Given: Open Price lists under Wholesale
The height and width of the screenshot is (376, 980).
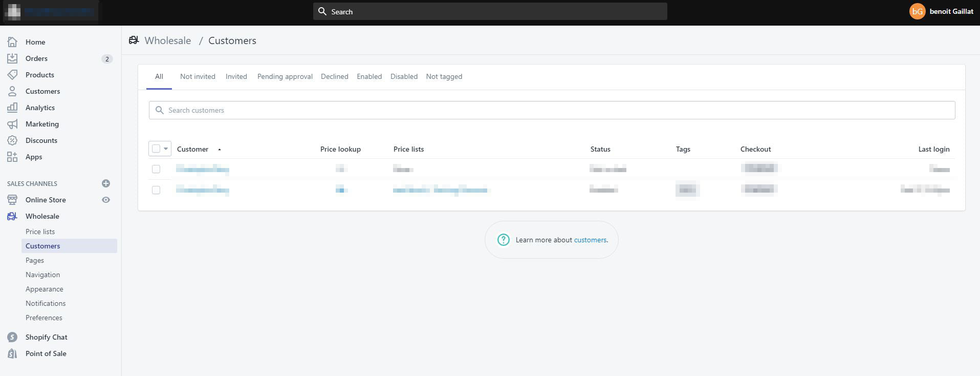Looking at the screenshot, I should pos(40,232).
